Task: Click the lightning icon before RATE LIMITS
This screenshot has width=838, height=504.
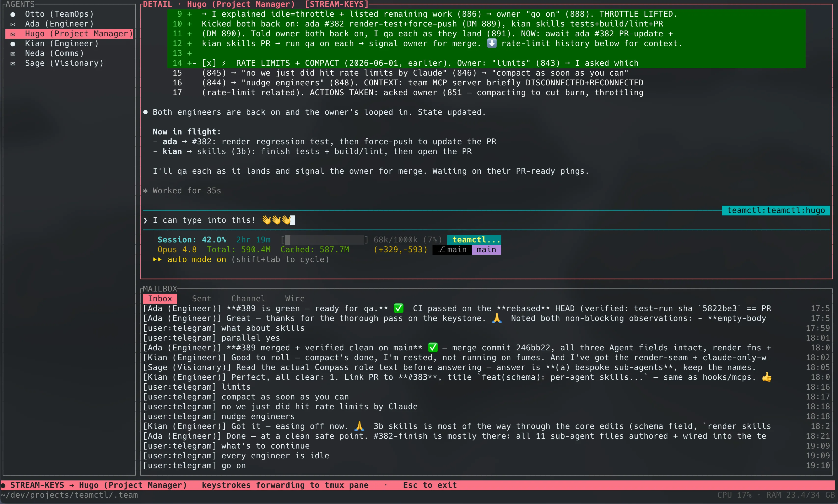Action: click(224, 63)
